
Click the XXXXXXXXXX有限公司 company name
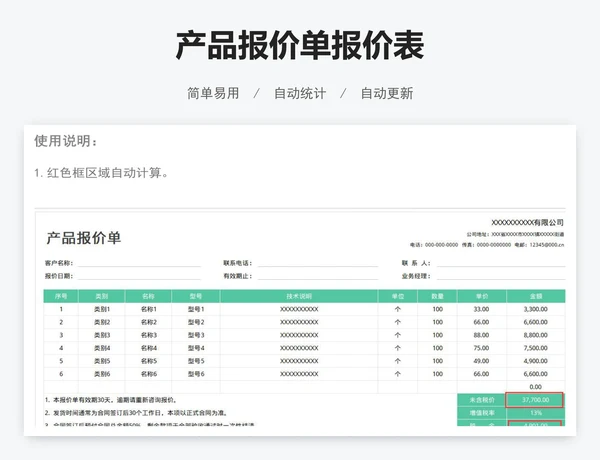[527, 222]
